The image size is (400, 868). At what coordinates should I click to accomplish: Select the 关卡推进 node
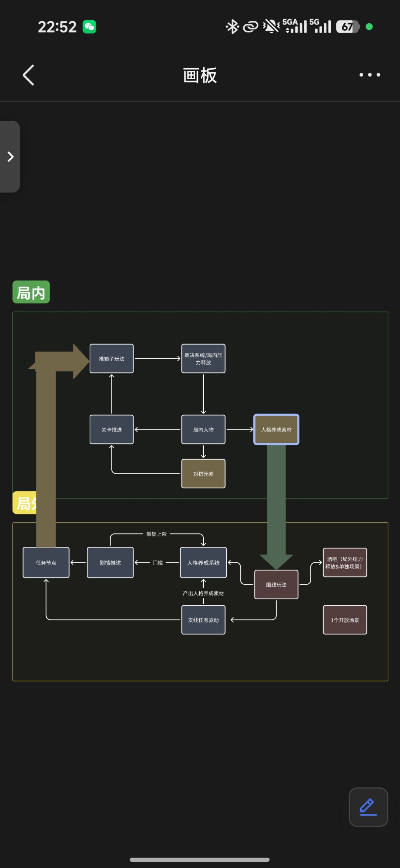(x=111, y=429)
